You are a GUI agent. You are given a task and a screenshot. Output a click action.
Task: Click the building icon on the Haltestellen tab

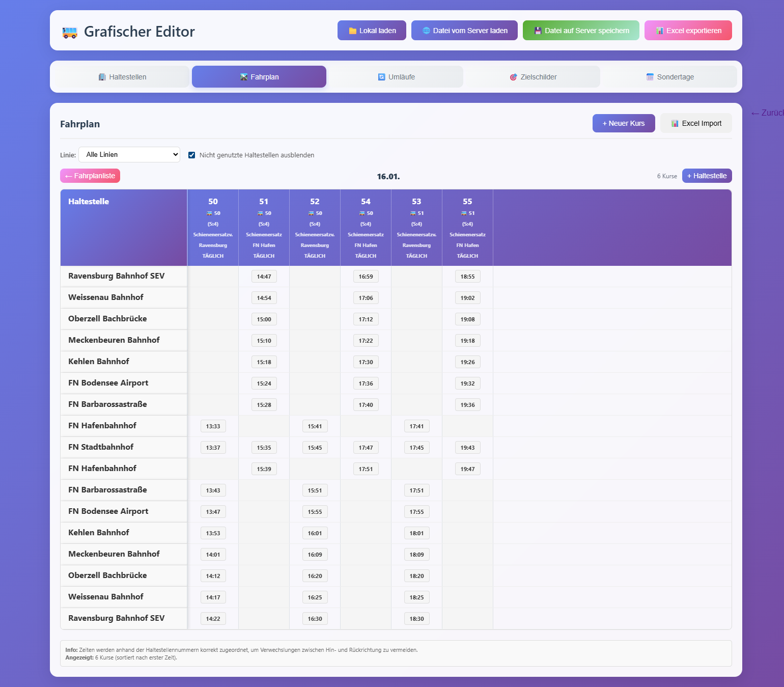click(x=102, y=76)
